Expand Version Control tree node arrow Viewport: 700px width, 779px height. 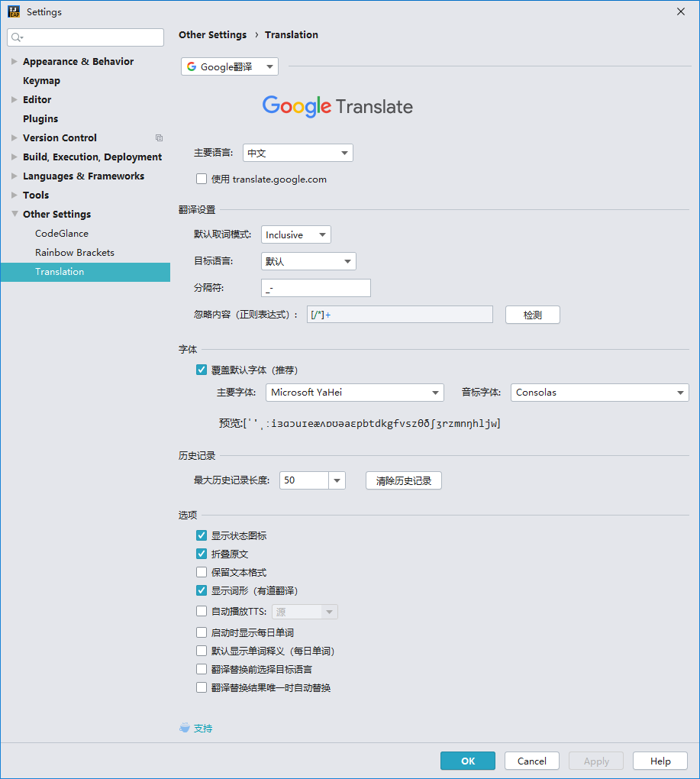[x=15, y=137]
